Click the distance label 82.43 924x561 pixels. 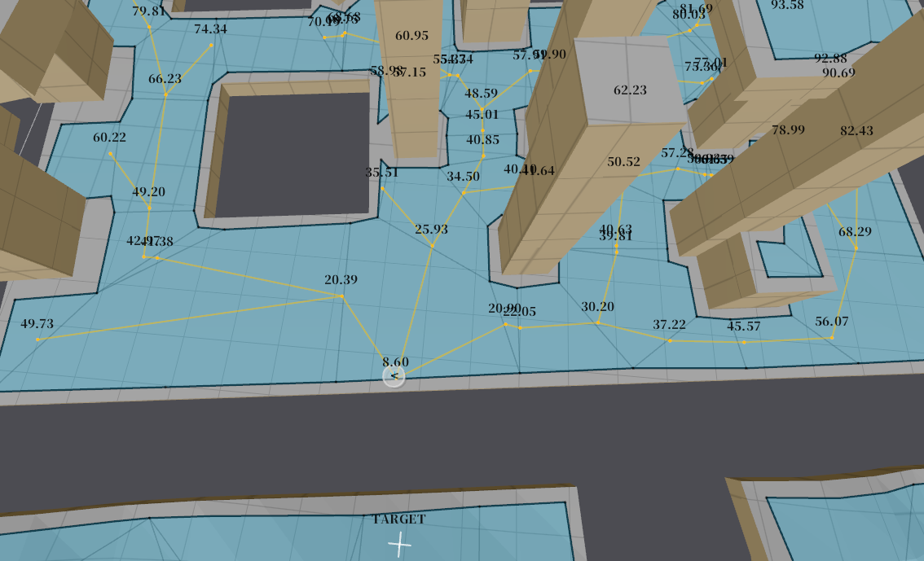(x=856, y=129)
